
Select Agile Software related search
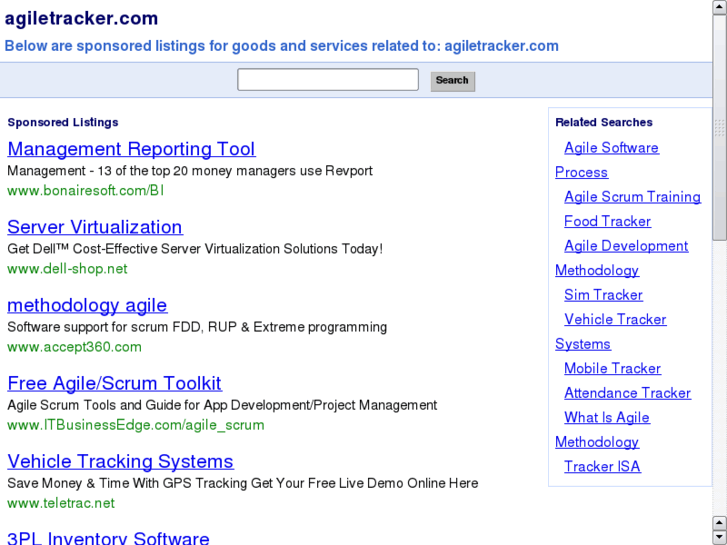coord(611,148)
